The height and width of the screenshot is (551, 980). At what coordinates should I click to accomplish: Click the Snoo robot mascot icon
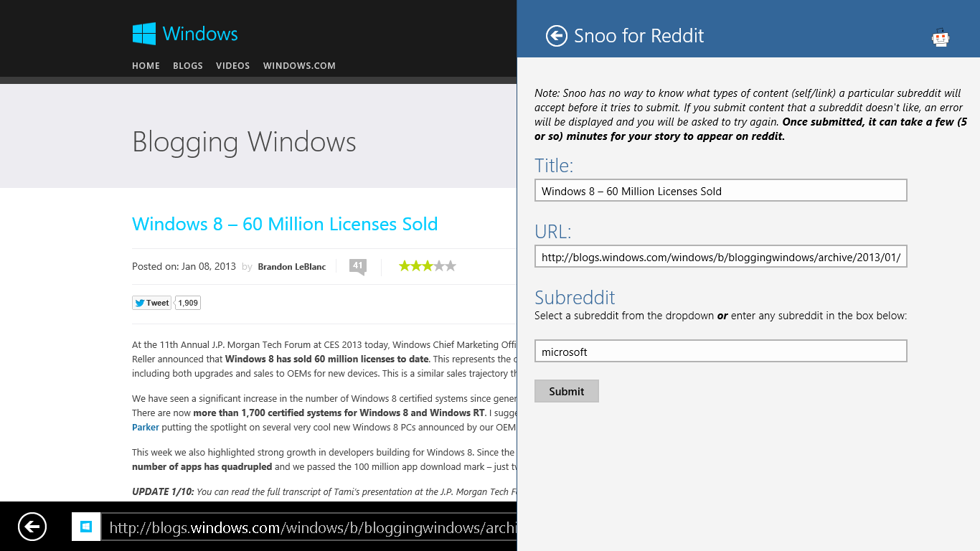click(941, 37)
